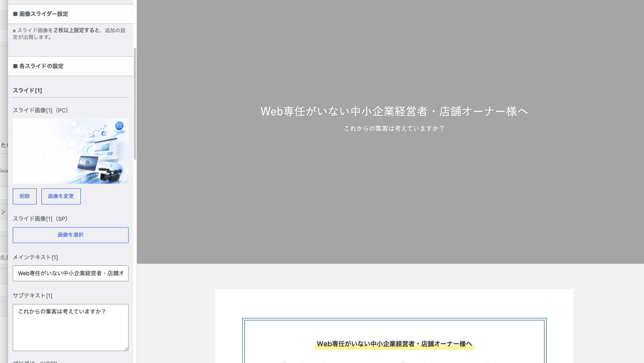Click 画像を選択 for SP slide image

point(70,235)
